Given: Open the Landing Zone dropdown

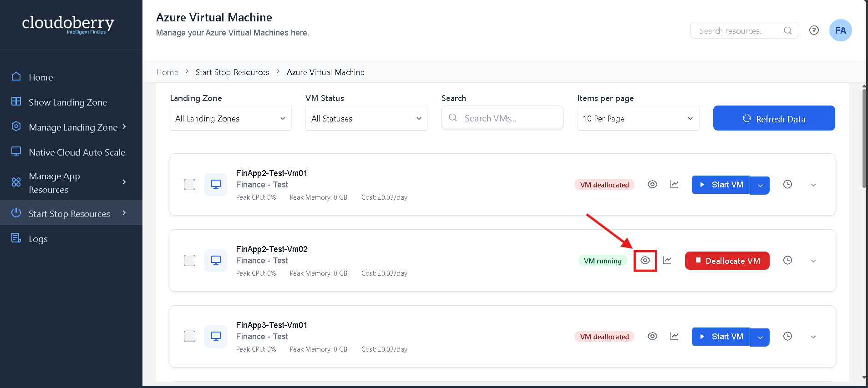Looking at the screenshot, I should tap(231, 118).
